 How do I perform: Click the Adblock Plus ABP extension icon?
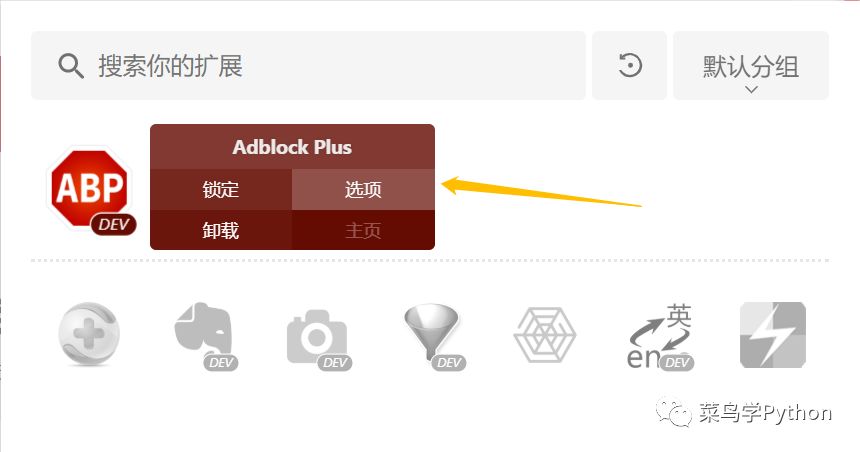tap(89, 188)
